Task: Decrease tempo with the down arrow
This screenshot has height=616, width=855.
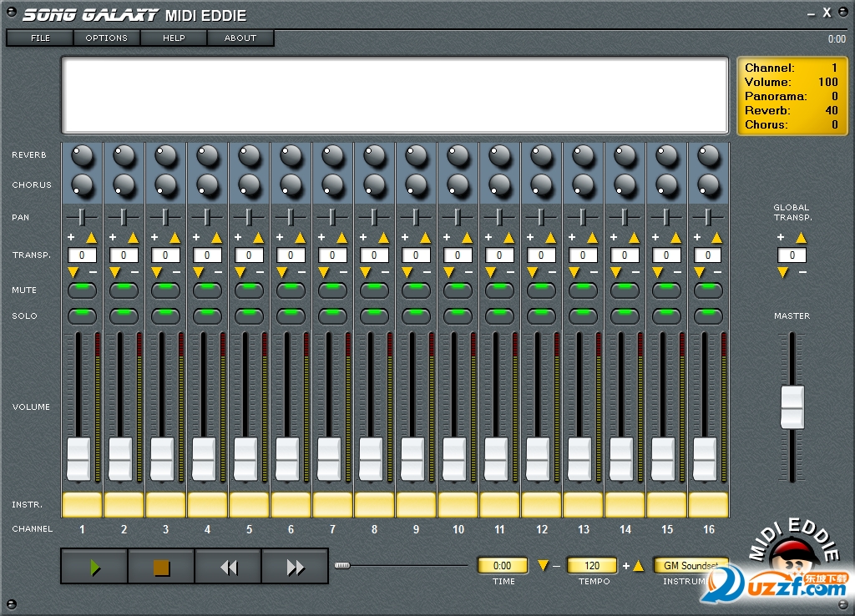Action: tap(543, 565)
